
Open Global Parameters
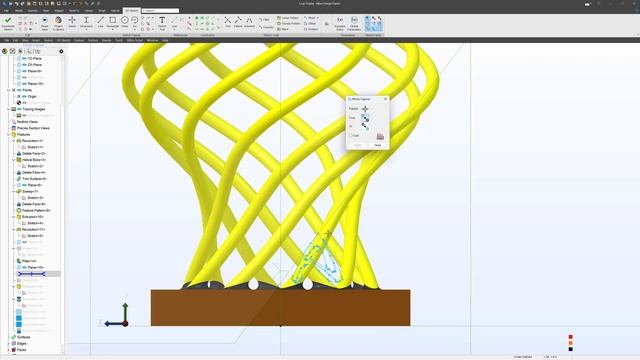[x=354, y=23]
